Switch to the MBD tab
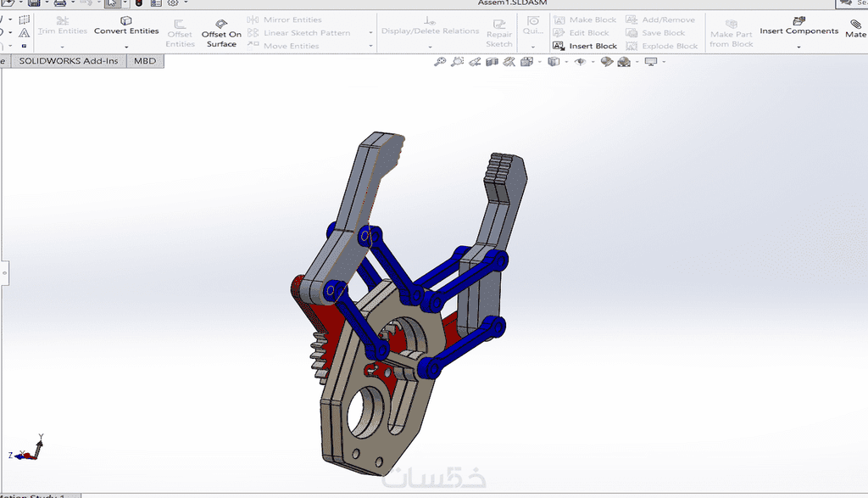Viewport: 868px width, 498px height. pos(145,61)
